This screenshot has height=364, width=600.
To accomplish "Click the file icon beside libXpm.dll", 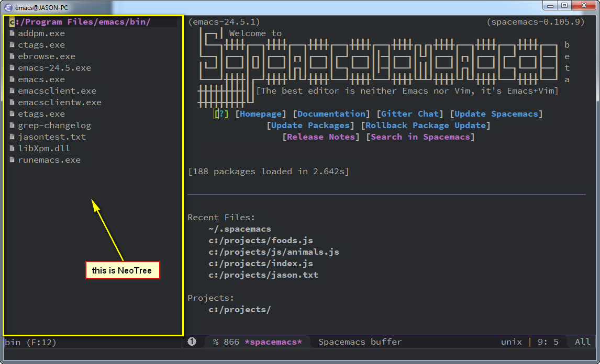I will pos(12,148).
